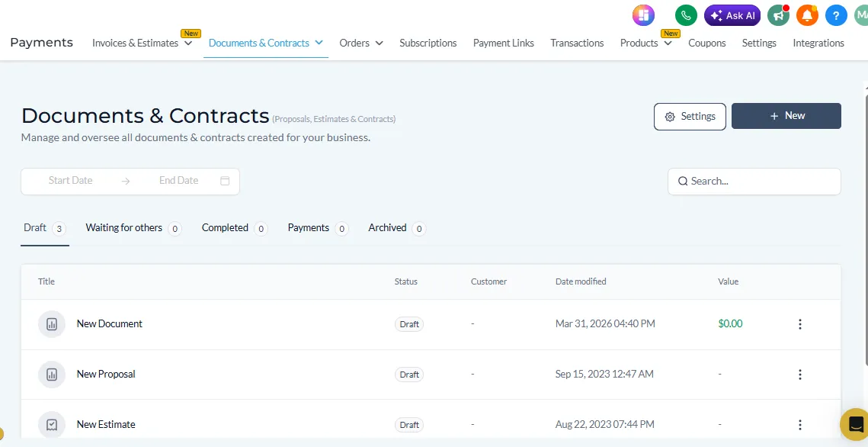Open the Documents Settings button
The image size is (868, 447).
[x=690, y=117]
